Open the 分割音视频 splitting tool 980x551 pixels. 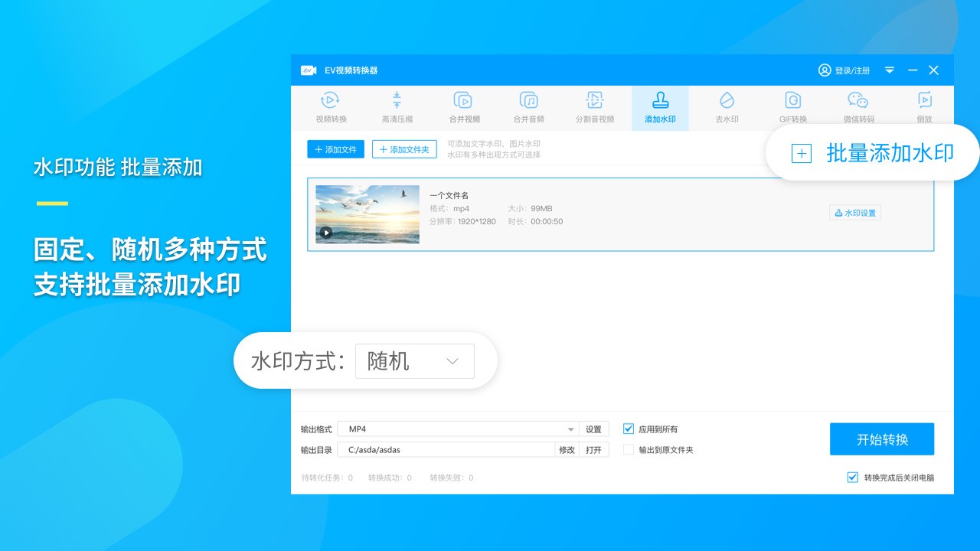tap(594, 107)
